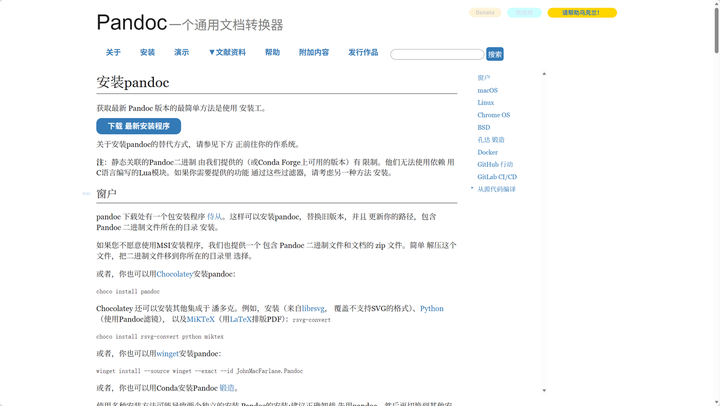Viewport: 720px width, 406px height.
Task: Click the 窗户 section heading
Action: coord(107,194)
